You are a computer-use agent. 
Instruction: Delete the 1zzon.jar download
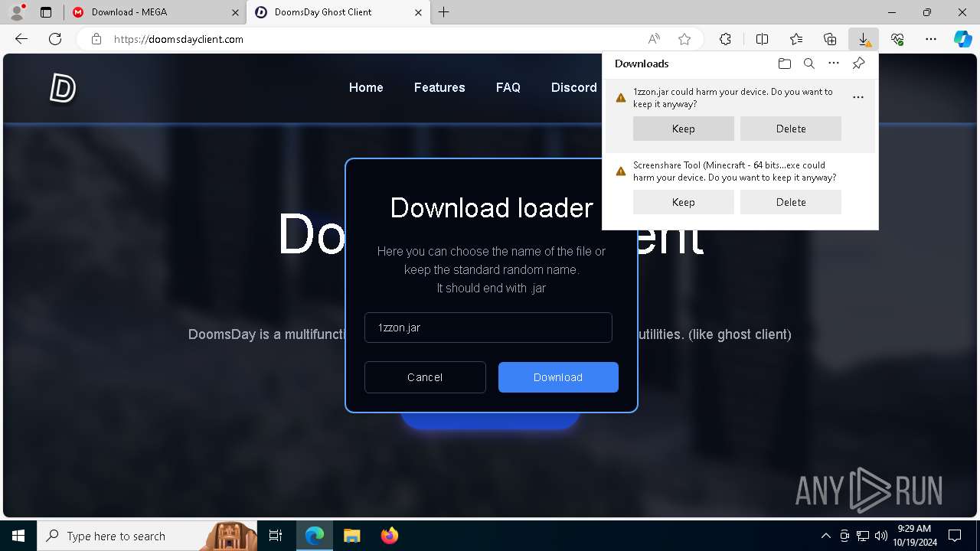pos(791,129)
